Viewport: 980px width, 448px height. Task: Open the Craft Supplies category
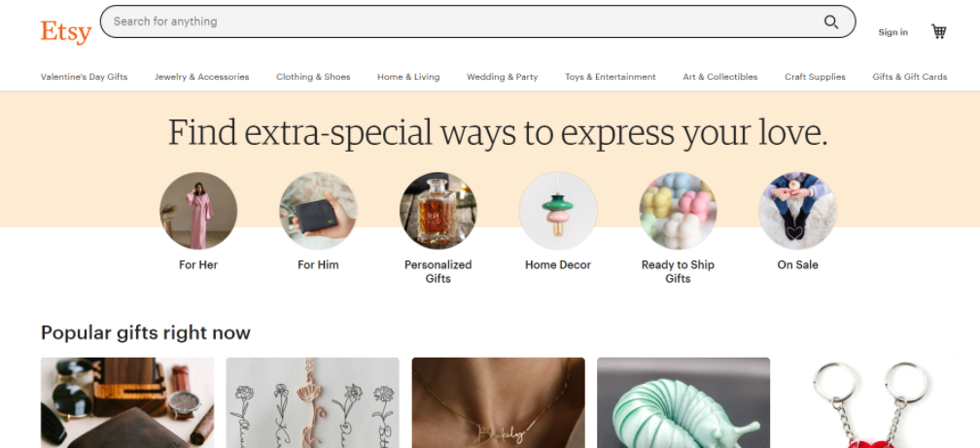pos(815,77)
